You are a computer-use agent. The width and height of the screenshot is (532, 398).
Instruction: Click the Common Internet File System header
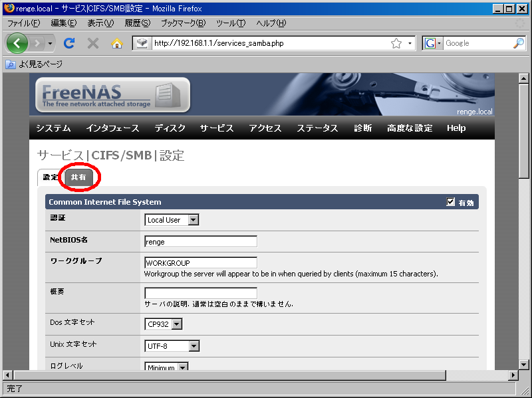[105, 202]
